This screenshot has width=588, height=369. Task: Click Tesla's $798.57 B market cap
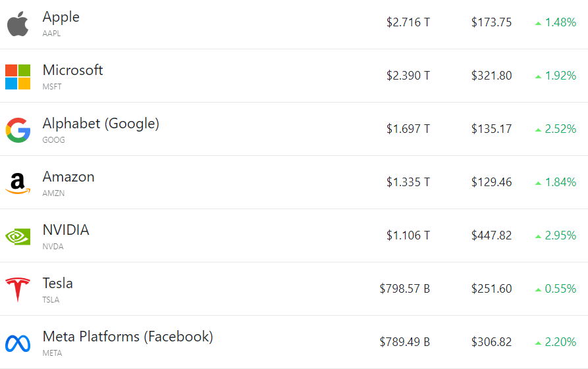click(404, 289)
